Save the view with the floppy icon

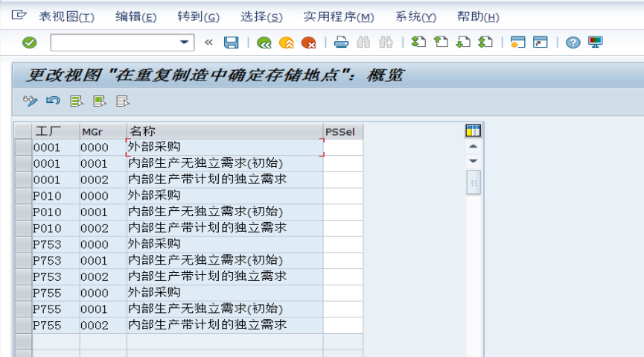(232, 42)
